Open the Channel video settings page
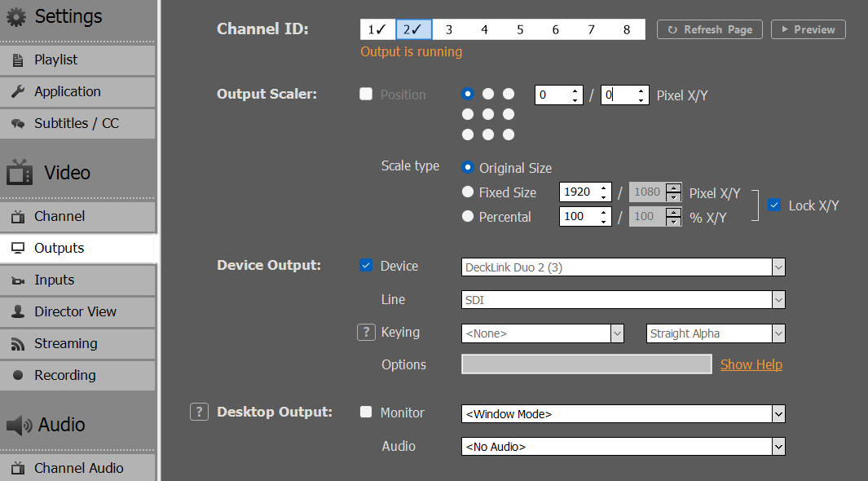This screenshot has height=481, width=868. (77, 216)
